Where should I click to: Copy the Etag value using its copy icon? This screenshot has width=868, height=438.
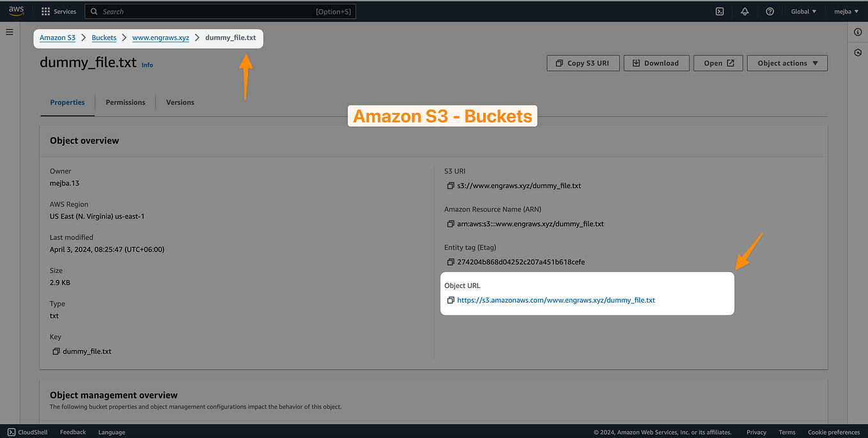(x=449, y=262)
